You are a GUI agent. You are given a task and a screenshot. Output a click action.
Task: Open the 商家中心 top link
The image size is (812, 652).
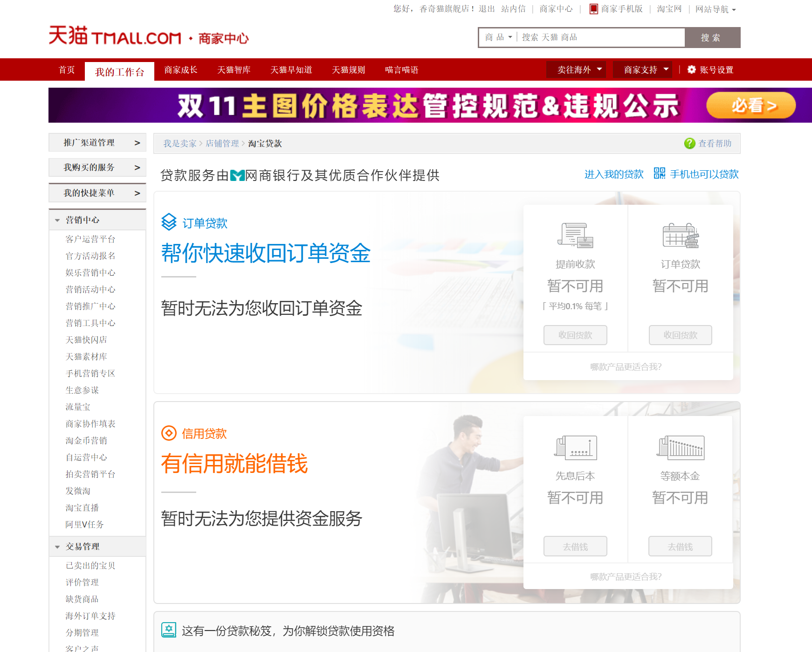[x=556, y=9]
